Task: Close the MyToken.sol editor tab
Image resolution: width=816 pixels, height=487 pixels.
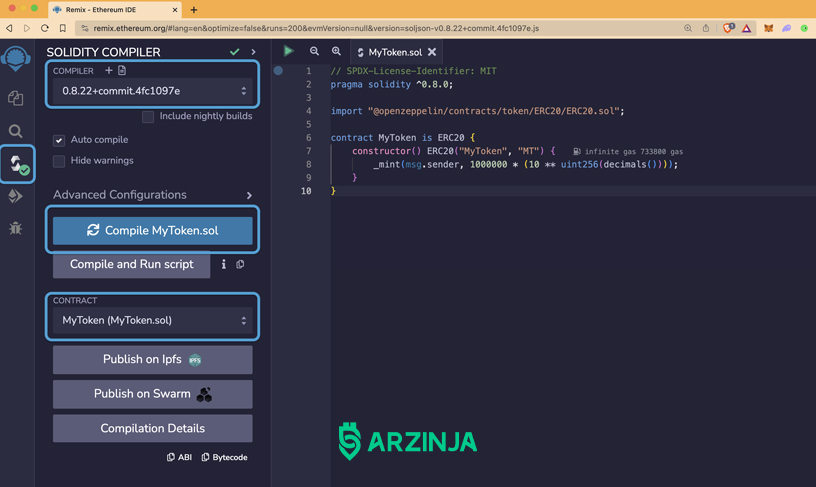Action: pos(432,52)
